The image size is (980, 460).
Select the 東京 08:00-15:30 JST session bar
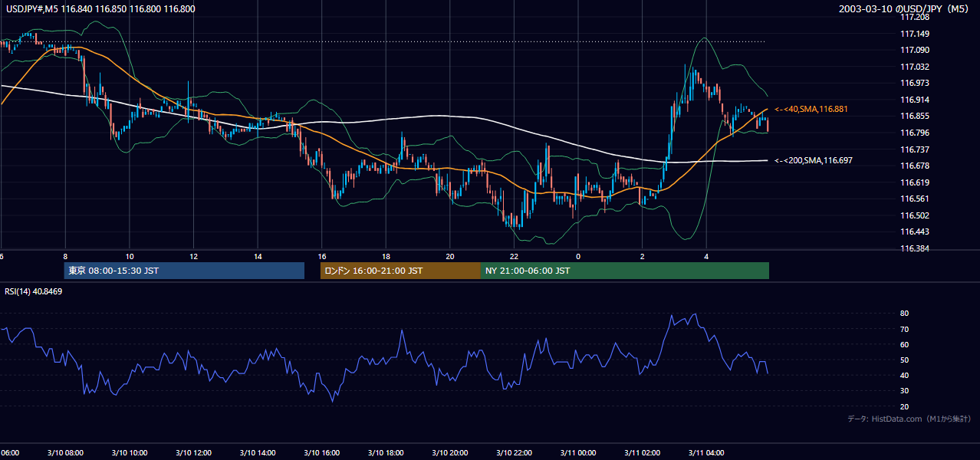point(184,271)
